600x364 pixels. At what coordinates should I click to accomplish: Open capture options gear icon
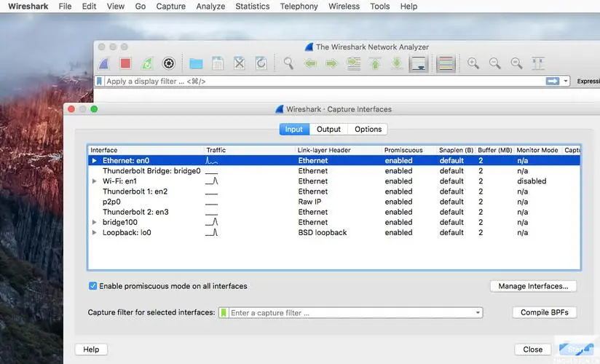point(169,64)
